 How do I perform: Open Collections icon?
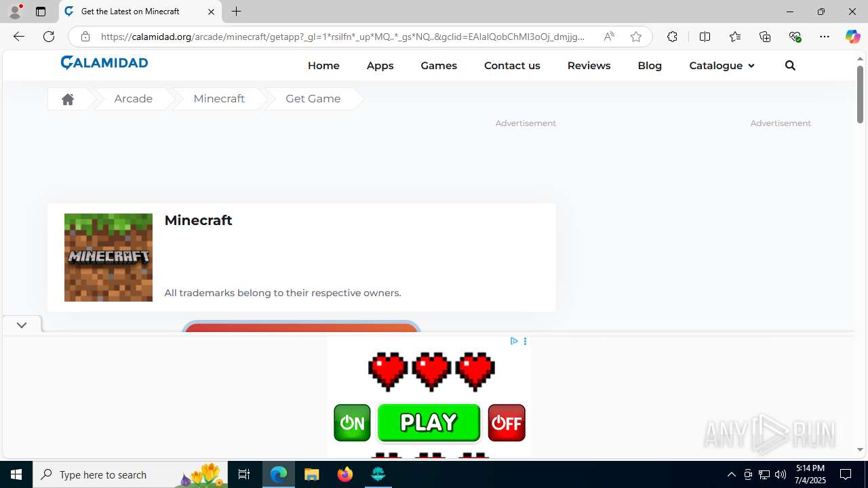[765, 37]
